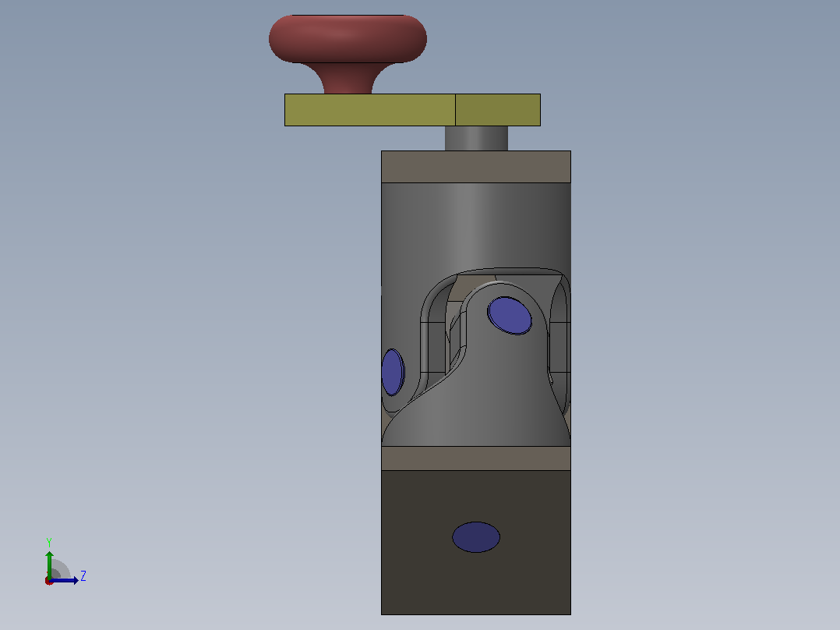This screenshot has height=630, width=840.
Task: Click the blue hole on the inner yoke
Action: click(510, 316)
